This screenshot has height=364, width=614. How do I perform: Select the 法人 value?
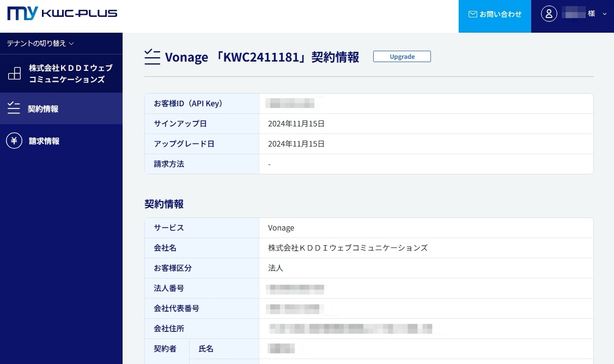[276, 269]
